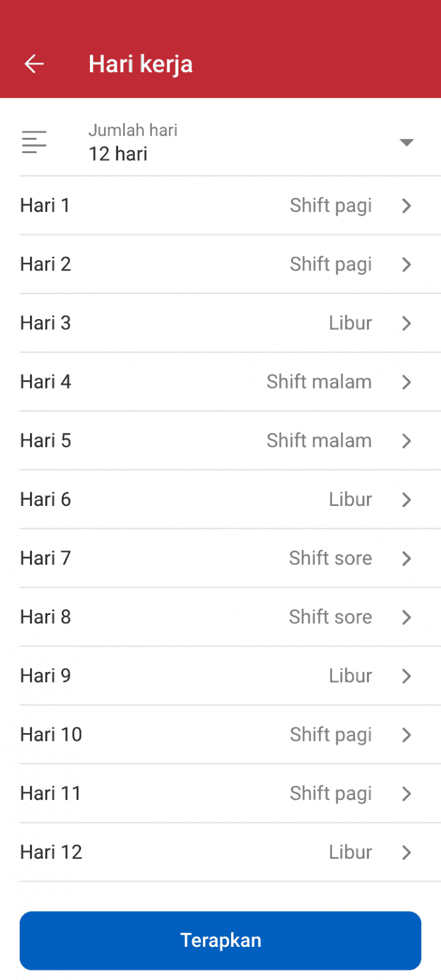This screenshot has width=441, height=980.
Task: Select Hari 9 marked Libur
Action: pos(220,676)
